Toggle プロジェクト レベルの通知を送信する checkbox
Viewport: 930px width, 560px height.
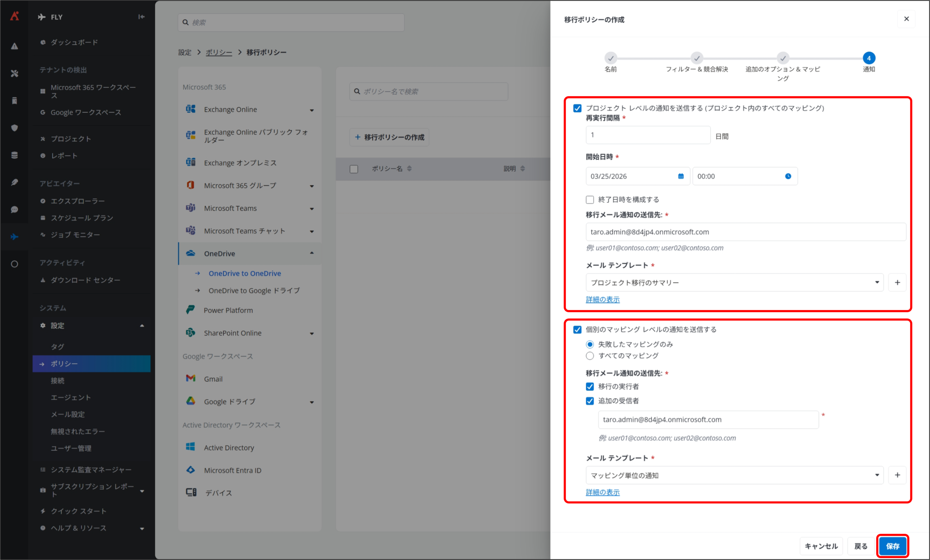coord(577,108)
